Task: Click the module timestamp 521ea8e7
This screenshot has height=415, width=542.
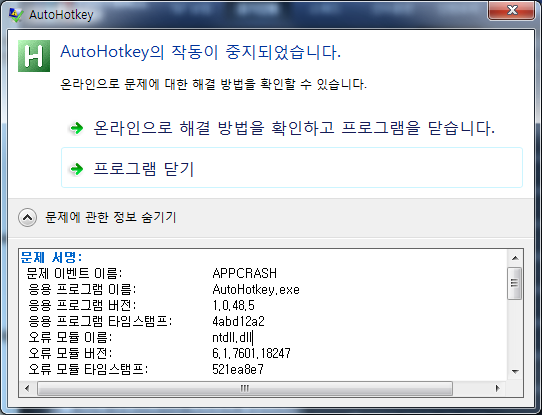Action: [238, 369]
